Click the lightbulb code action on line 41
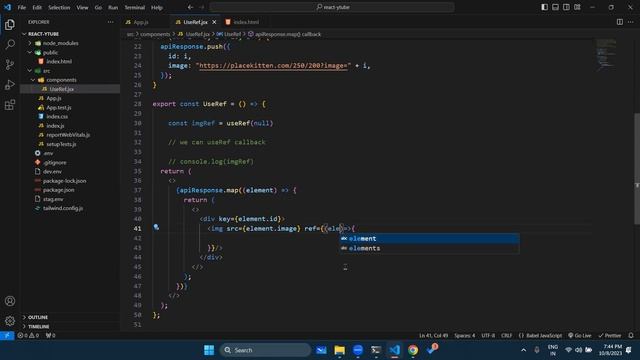This screenshot has height=360, width=640. (156, 228)
